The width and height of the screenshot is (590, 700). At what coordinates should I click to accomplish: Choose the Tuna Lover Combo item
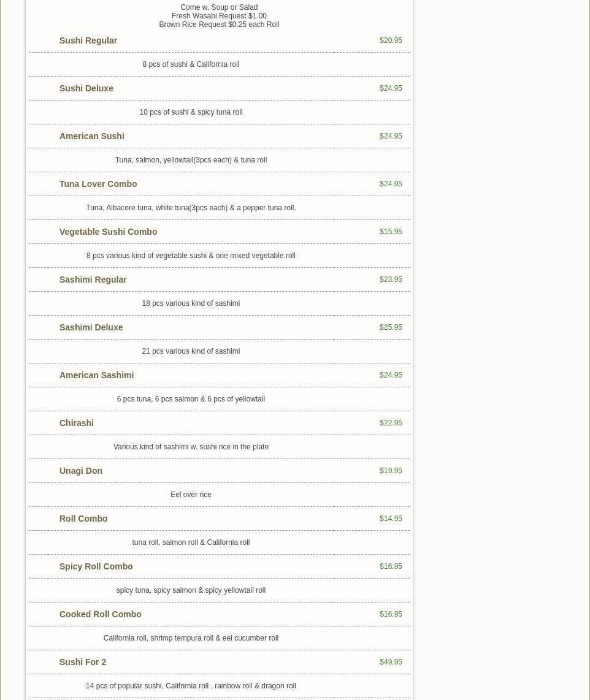click(x=98, y=184)
